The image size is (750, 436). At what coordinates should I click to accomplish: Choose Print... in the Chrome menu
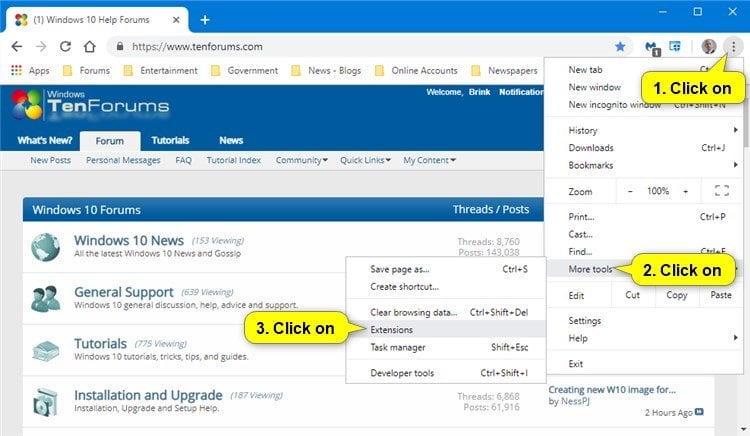(x=644, y=217)
